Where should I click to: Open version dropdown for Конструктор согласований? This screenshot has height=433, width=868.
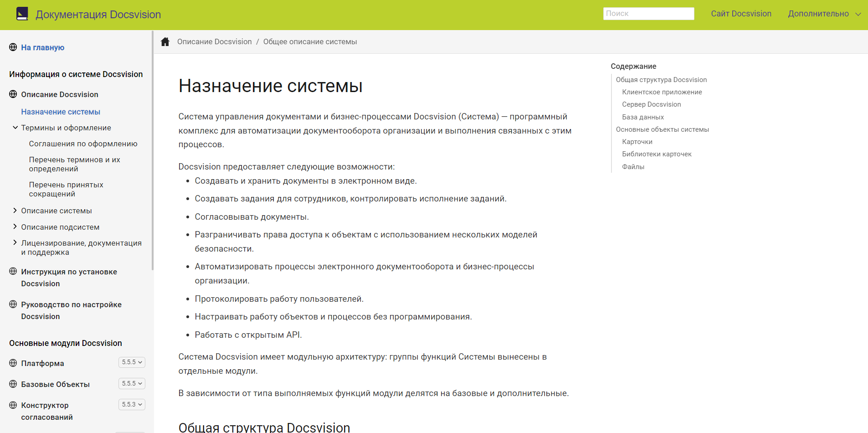click(132, 405)
